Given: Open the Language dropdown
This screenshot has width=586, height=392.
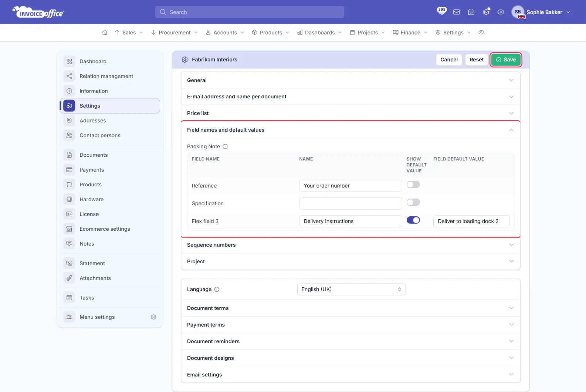Looking at the screenshot, I should point(351,289).
